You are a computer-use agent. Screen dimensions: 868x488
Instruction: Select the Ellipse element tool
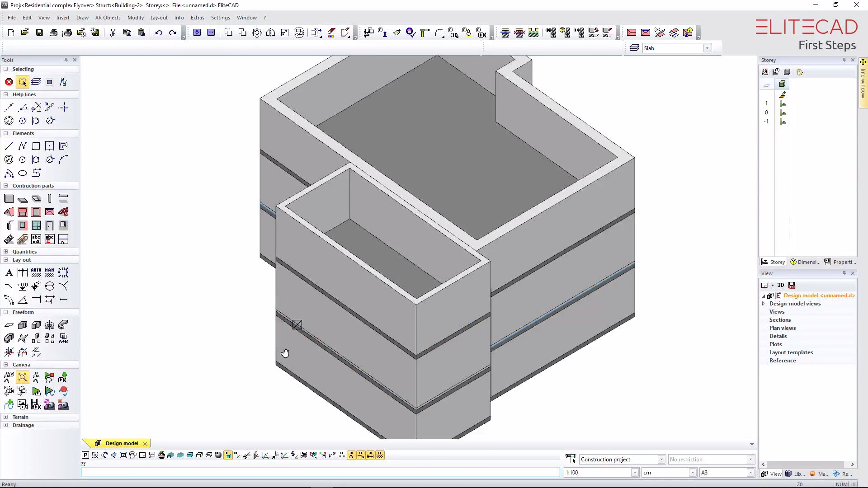point(23,173)
